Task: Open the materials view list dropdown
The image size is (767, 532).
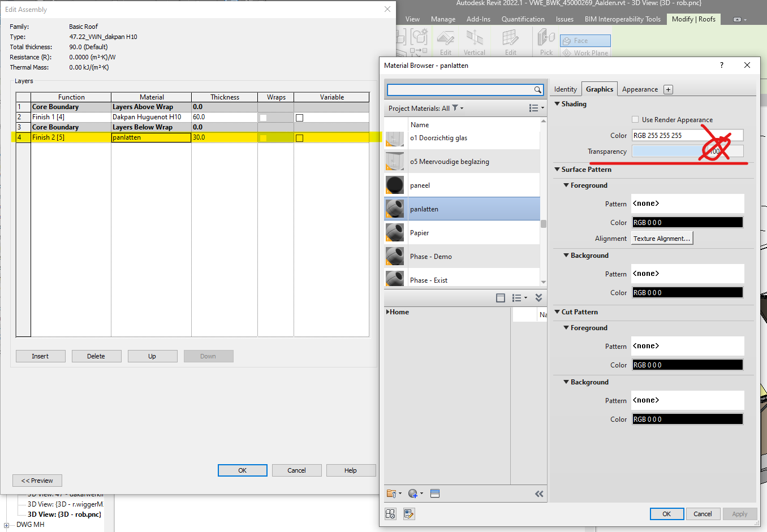Action: [x=533, y=107]
